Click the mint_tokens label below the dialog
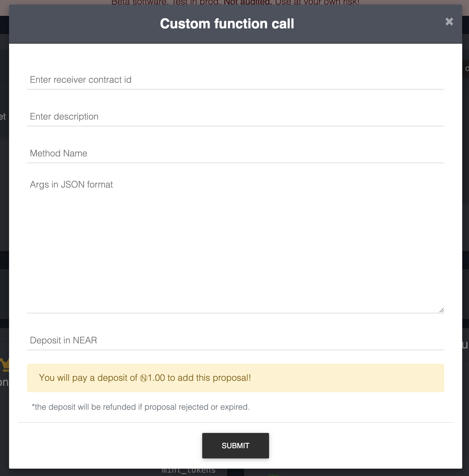Screen dimensions: 469x476 (188, 471)
